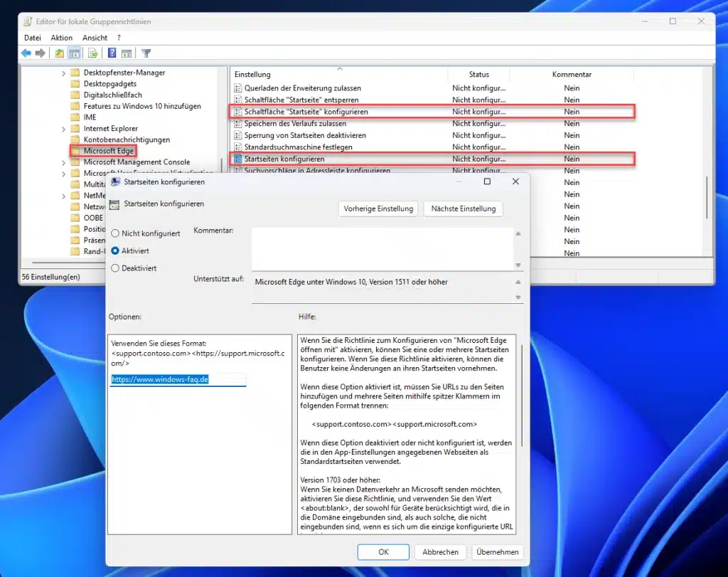Click the Filter funnel toolbar icon

pos(146,53)
